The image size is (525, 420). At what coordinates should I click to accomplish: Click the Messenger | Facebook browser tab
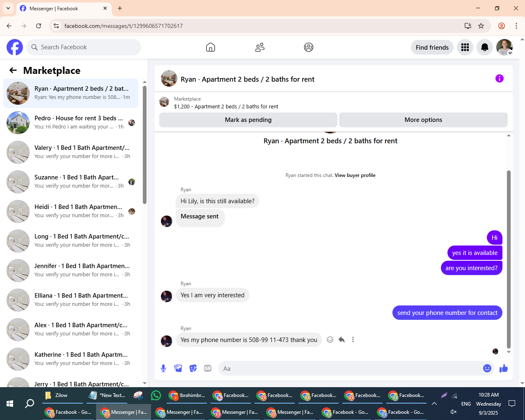tap(64, 8)
